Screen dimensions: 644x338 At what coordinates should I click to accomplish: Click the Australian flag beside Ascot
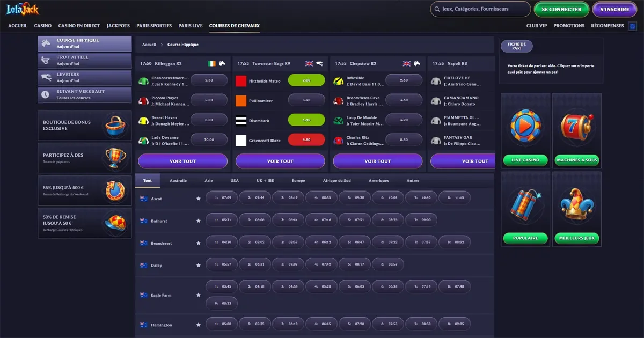(x=144, y=199)
